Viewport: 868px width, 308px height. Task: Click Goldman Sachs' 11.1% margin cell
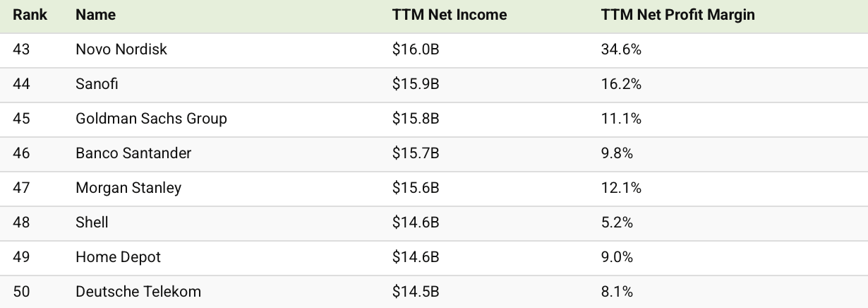click(621, 119)
